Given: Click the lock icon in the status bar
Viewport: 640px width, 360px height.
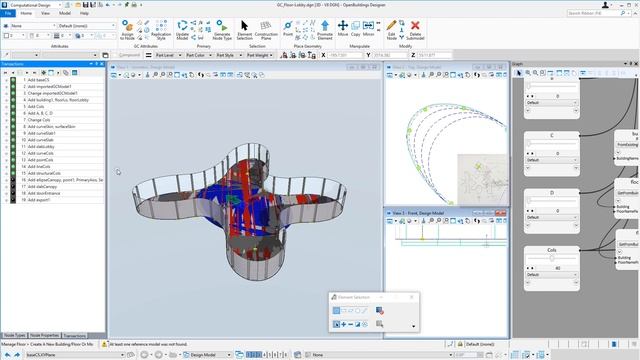Looking at the screenshot, I should point(460,344).
